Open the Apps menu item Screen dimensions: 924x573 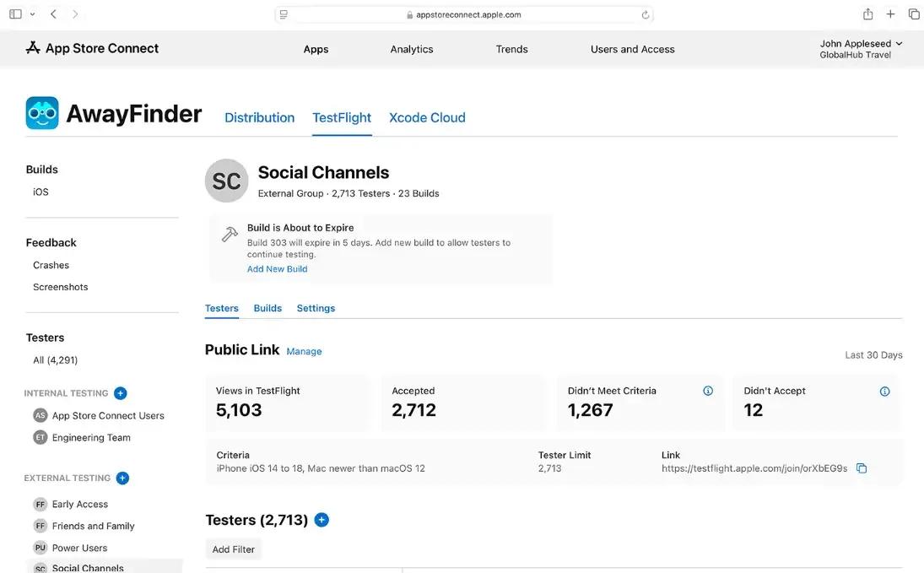pyautogui.click(x=316, y=50)
